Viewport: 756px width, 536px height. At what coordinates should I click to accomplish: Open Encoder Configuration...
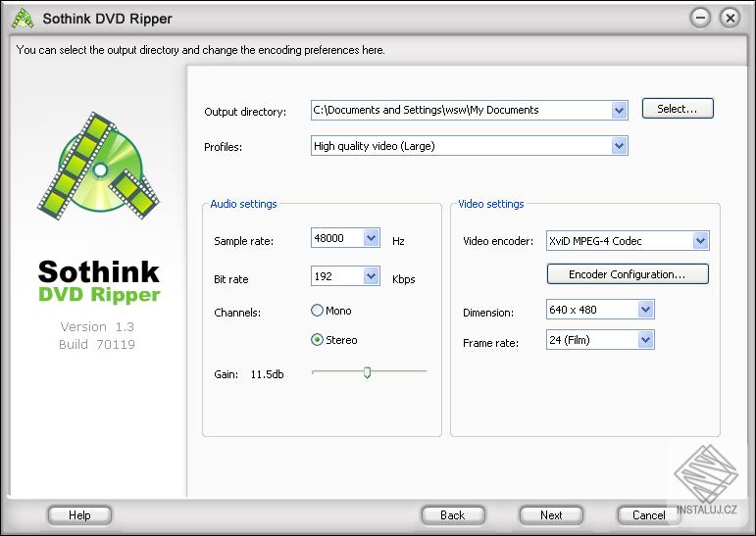point(628,274)
